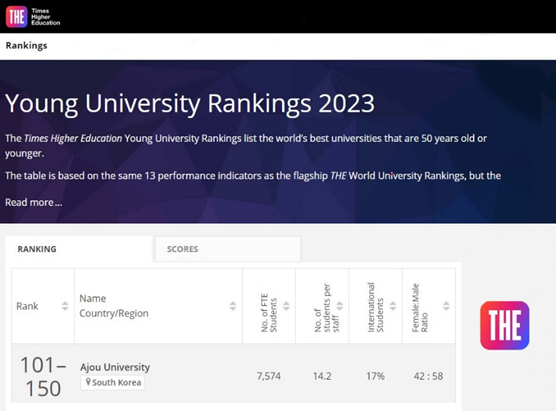556x411 pixels.
Task: Select the FTE students value 7,574
Action: (269, 376)
